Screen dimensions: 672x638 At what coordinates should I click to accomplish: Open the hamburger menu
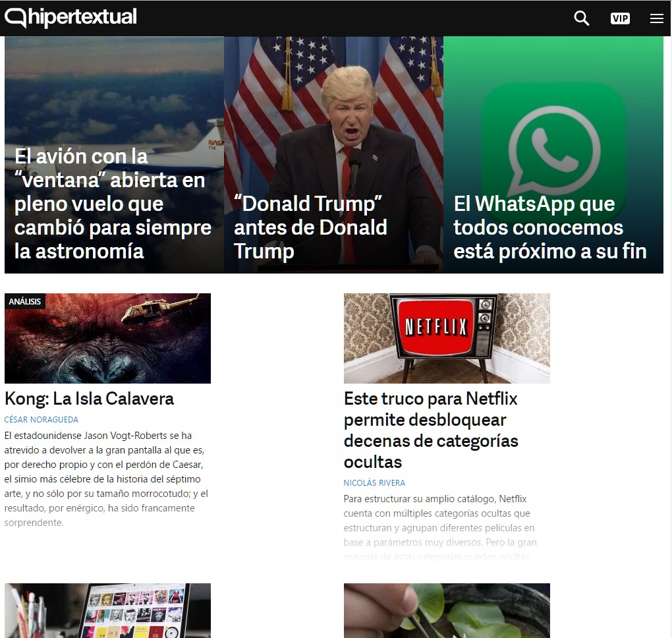tap(656, 18)
